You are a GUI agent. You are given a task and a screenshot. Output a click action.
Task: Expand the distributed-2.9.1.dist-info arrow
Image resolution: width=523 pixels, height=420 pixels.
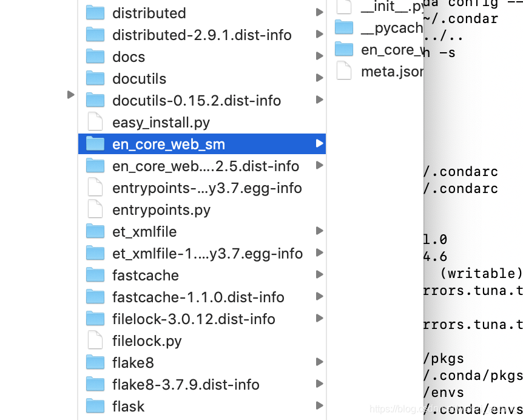(x=319, y=34)
